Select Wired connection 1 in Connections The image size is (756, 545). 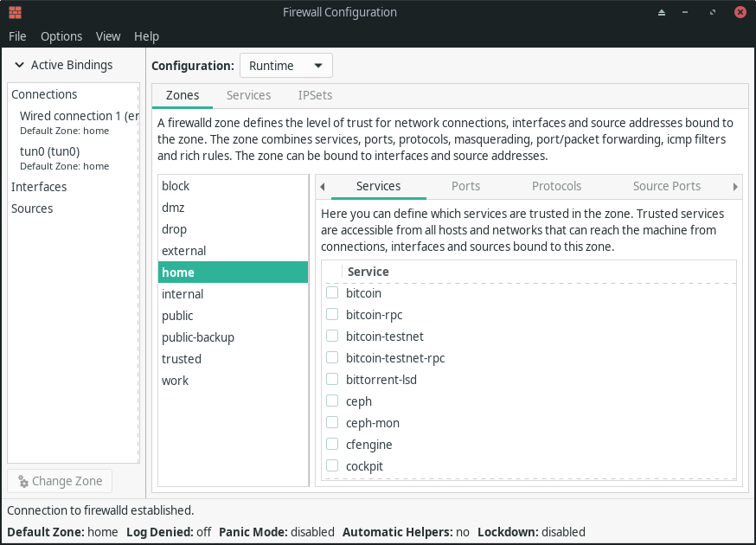(x=78, y=116)
